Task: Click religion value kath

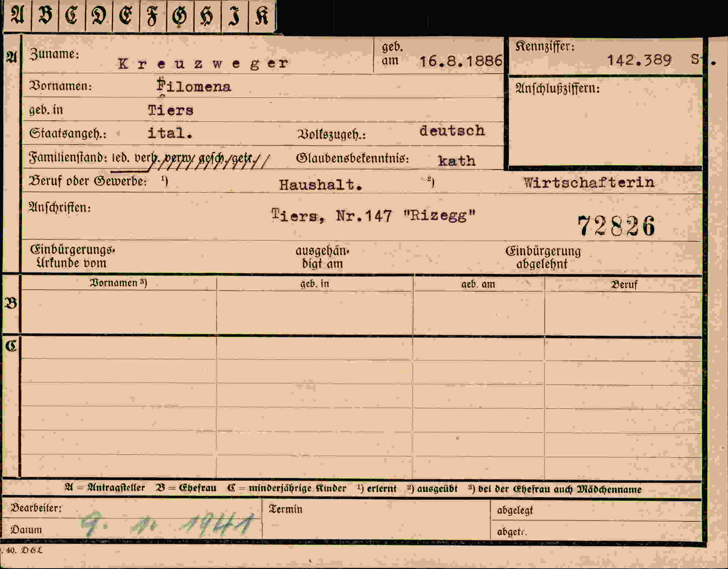Action: [x=457, y=161]
